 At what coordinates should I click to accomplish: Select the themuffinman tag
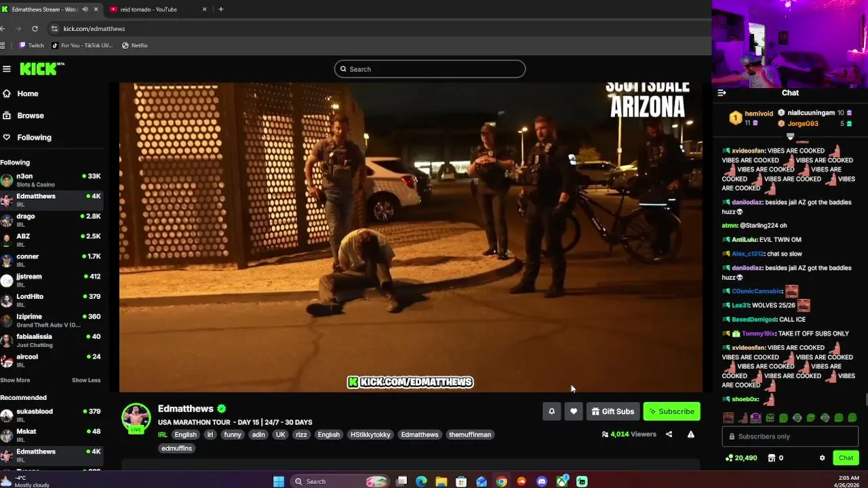tap(470, 434)
